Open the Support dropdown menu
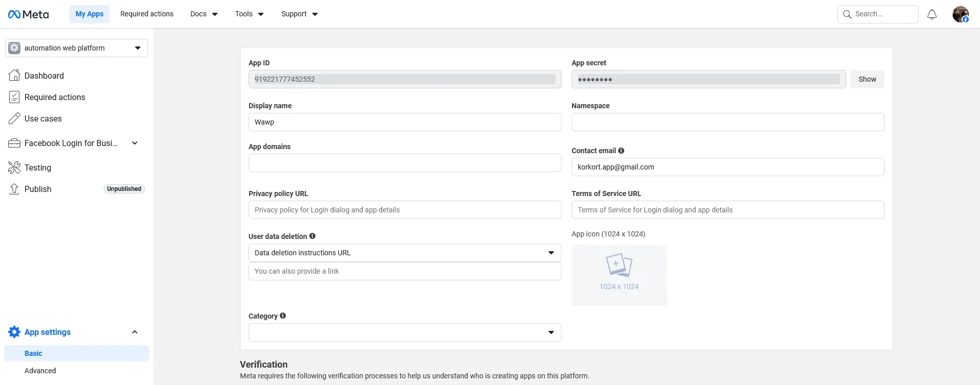Viewport: 980px width, 385px height. tap(300, 14)
